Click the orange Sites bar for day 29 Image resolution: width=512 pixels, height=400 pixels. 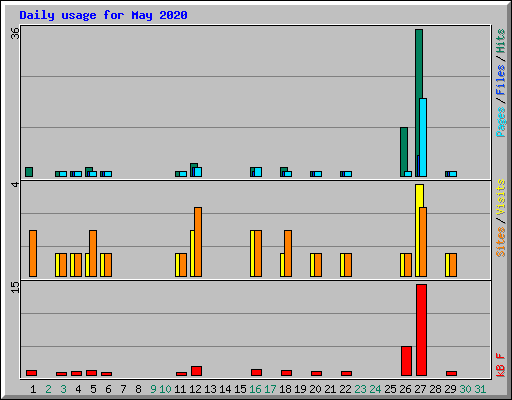point(453,265)
